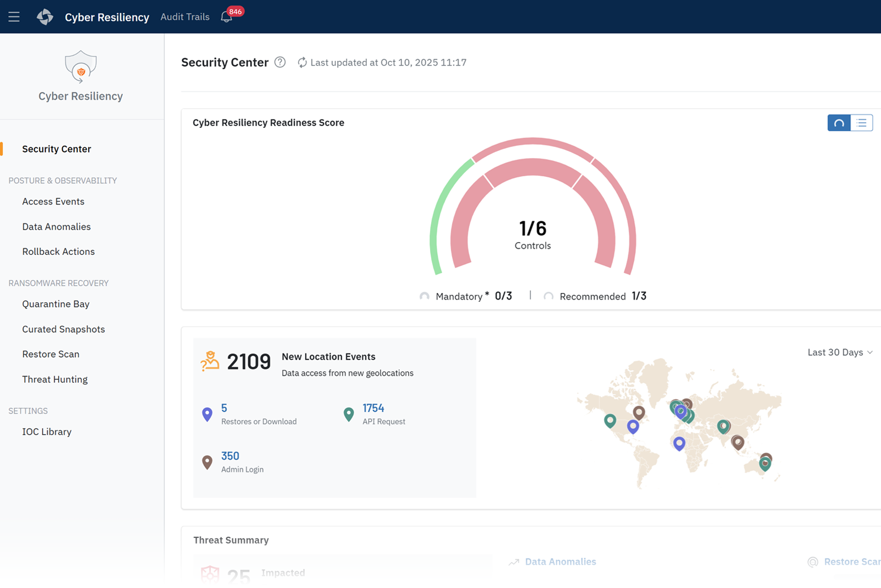Screen dimensions: 881x588
Task: Click the Security Center help icon
Action: click(x=280, y=62)
